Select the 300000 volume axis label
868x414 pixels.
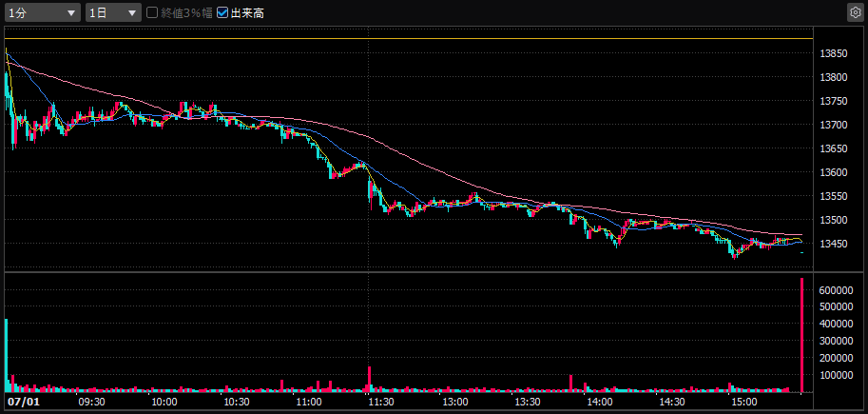click(837, 341)
